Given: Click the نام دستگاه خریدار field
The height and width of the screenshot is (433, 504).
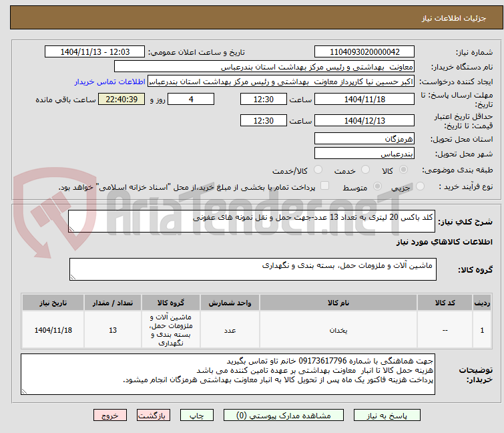Looking at the screenshot, I should 264,67.
